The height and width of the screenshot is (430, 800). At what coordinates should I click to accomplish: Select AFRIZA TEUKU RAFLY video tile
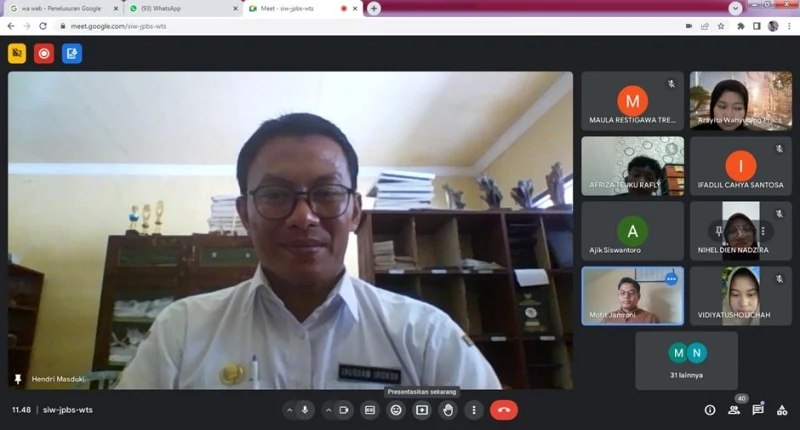pos(632,166)
